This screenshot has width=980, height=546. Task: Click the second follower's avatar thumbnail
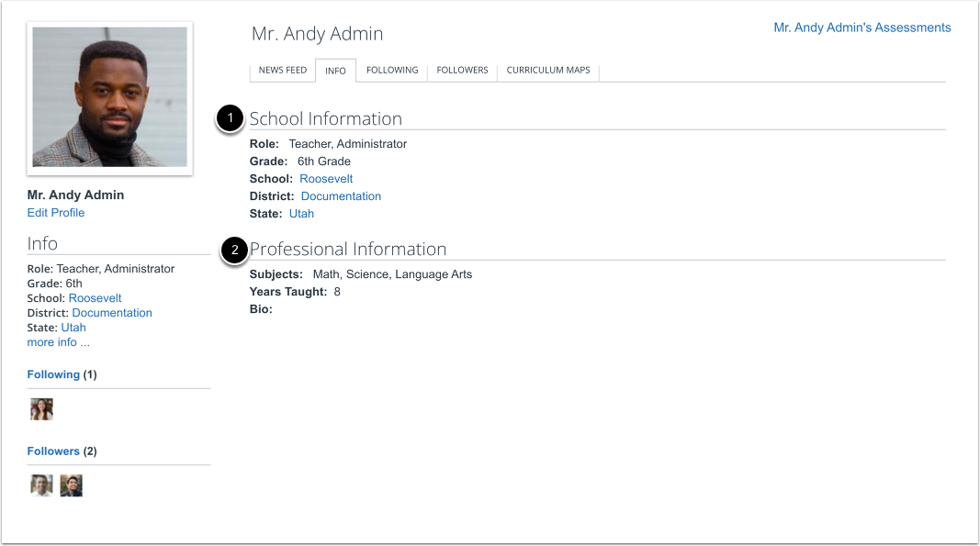tap(72, 485)
